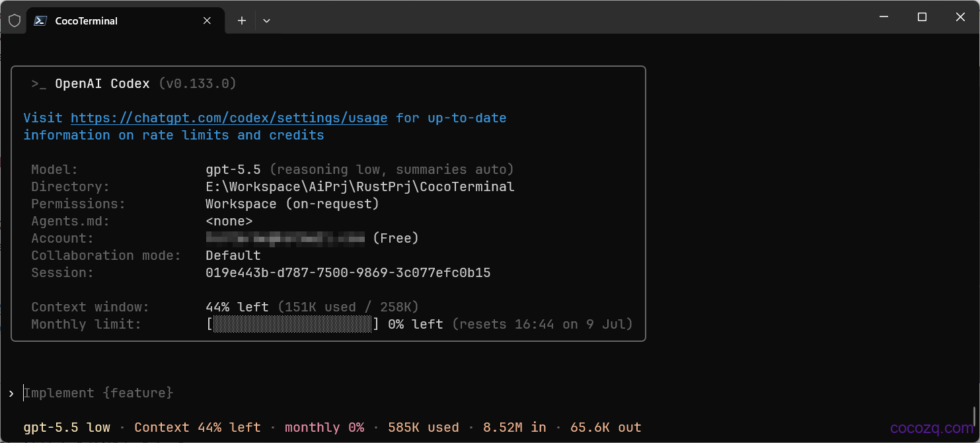Click the directory path E:\Workspace\AiPrj\RustPrj\CocoTerminal

coord(360,186)
